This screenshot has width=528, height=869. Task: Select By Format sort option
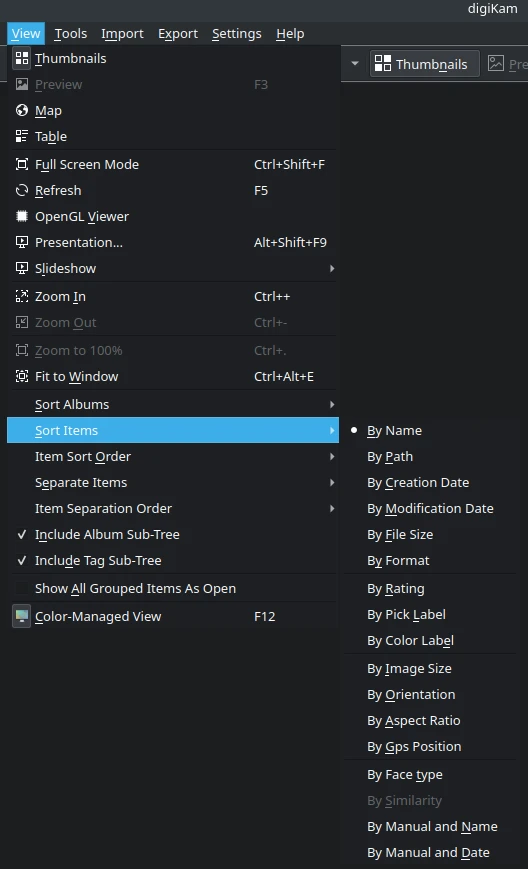tap(398, 561)
